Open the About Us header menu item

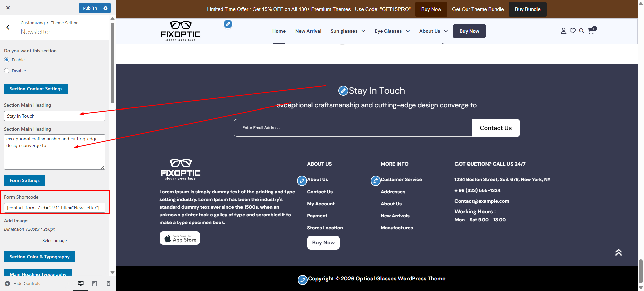tap(430, 31)
